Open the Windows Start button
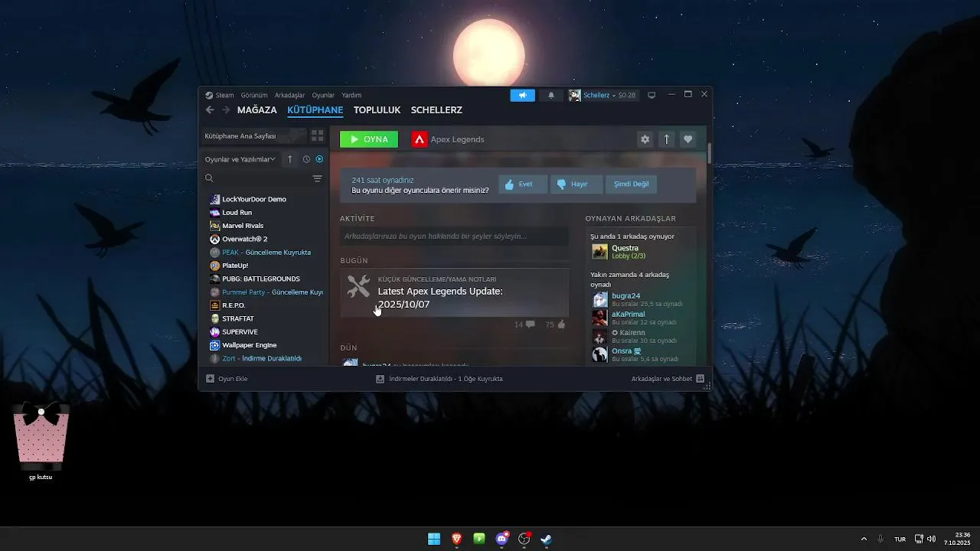Screen dimensions: 980x551 click(434, 539)
